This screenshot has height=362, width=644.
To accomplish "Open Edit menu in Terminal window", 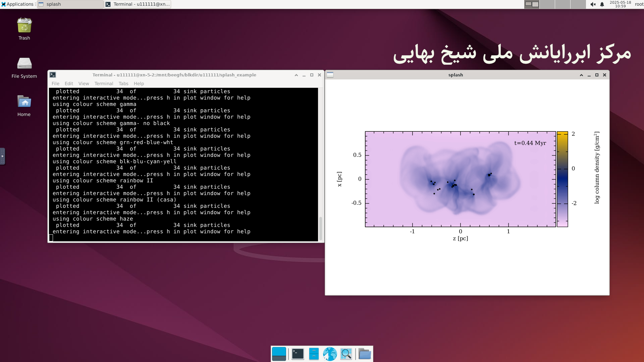I will (x=69, y=83).
